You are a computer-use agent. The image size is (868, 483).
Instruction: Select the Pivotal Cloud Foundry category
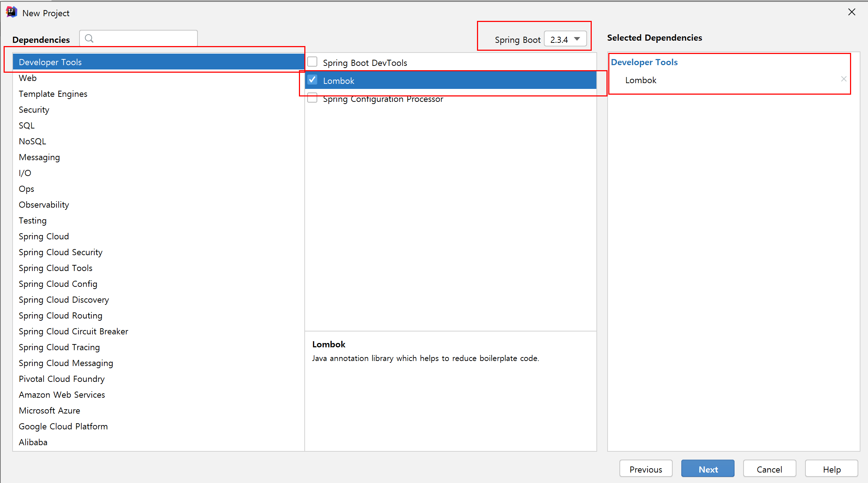[159, 379]
